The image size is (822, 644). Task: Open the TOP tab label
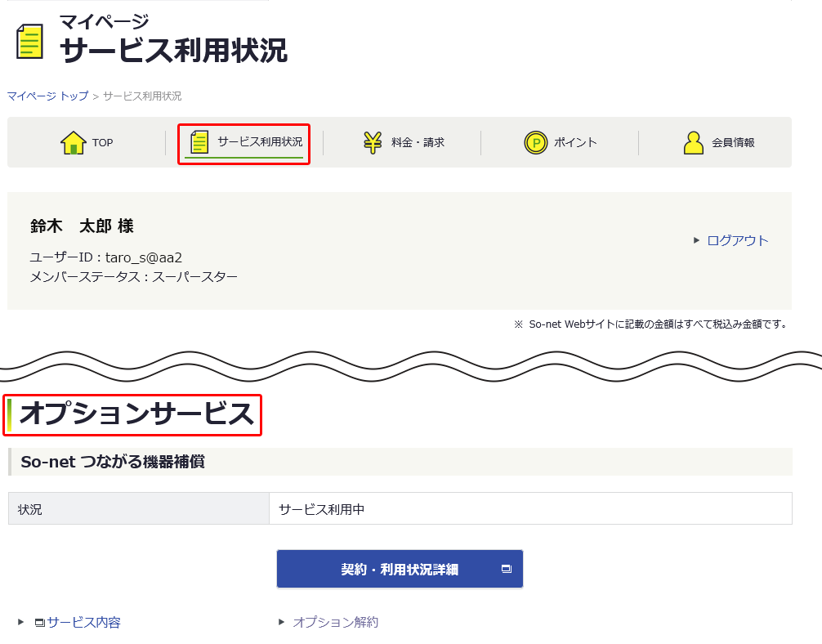(102, 143)
